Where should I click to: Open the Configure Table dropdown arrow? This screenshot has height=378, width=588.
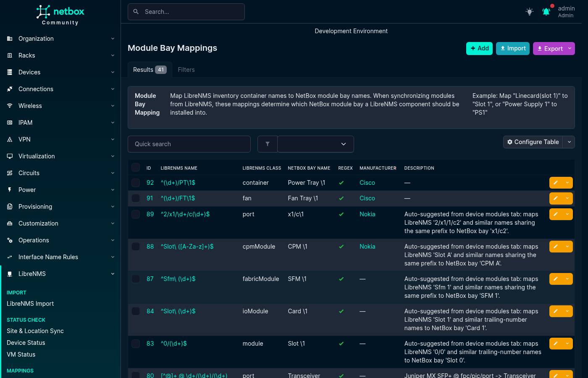point(569,142)
